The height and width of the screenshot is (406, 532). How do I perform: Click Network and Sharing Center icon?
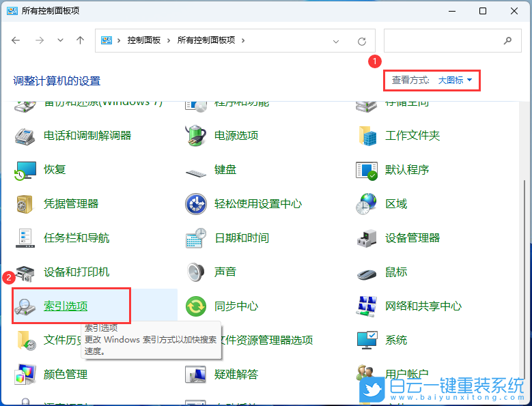tap(367, 306)
